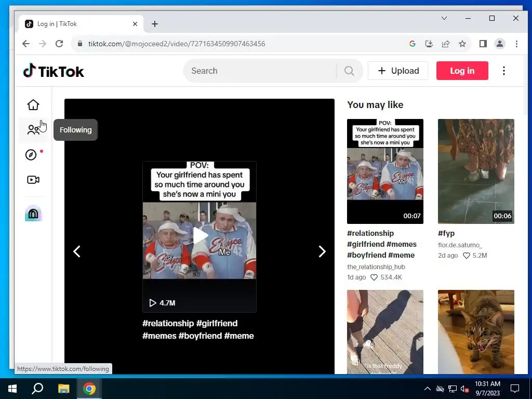532x399 pixels.
Task: Open flor.de.saturno_ profile link
Action: click(x=460, y=245)
